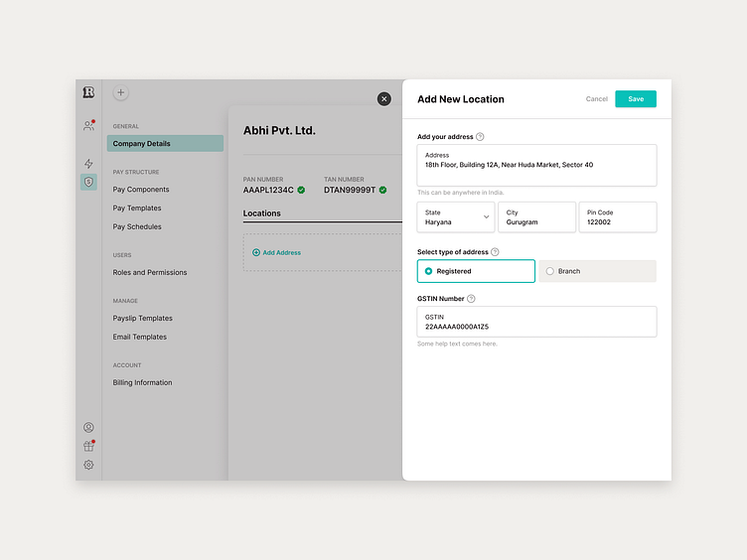Go to Roles and Permissions
The image size is (747, 560).
pos(150,272)
